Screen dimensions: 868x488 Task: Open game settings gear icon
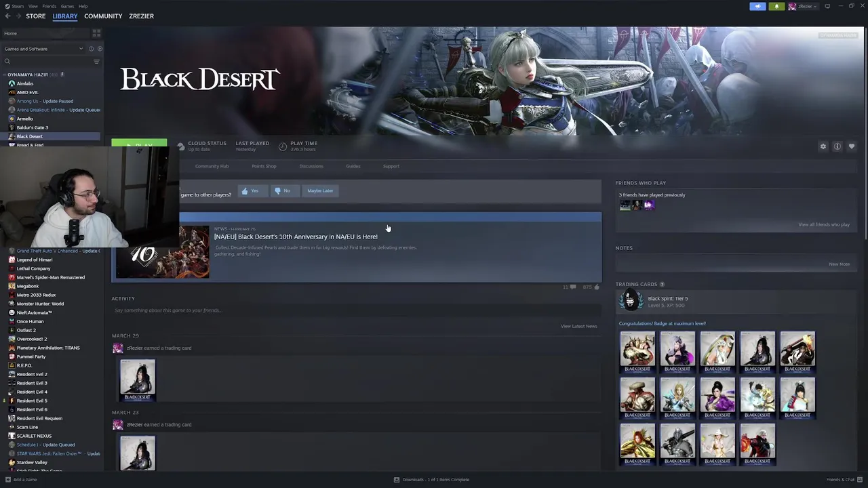(x=823, y=146)
